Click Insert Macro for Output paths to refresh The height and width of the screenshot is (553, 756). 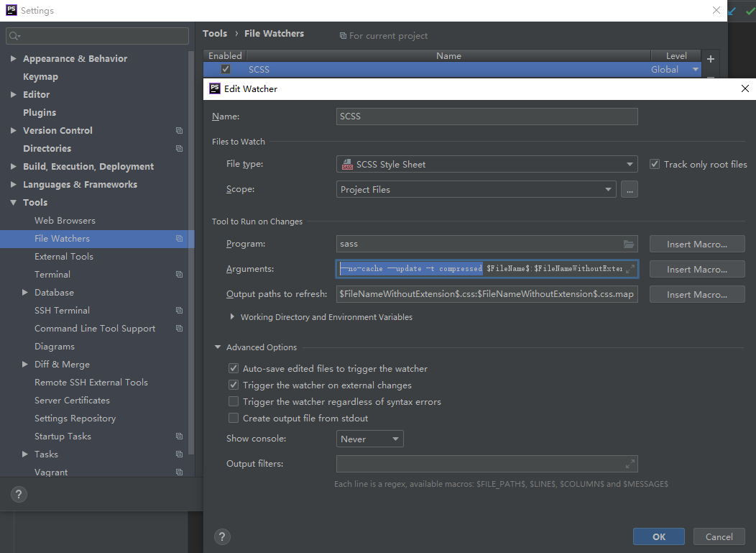(x=696, y=294)
